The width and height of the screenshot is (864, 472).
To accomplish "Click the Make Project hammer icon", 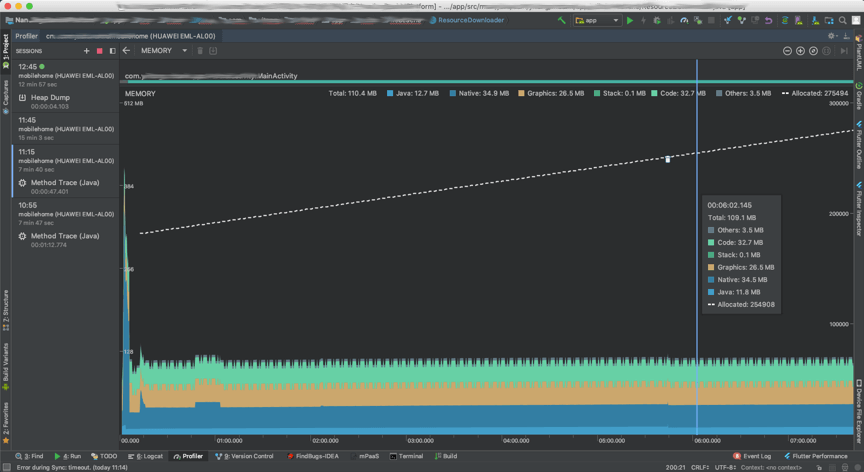I will [561, 20].
